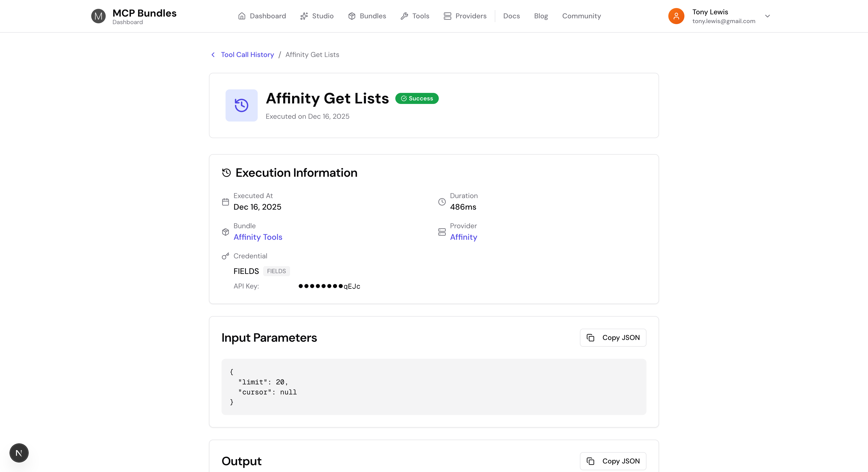Switch to the Blog section

(x=540, y=16)
